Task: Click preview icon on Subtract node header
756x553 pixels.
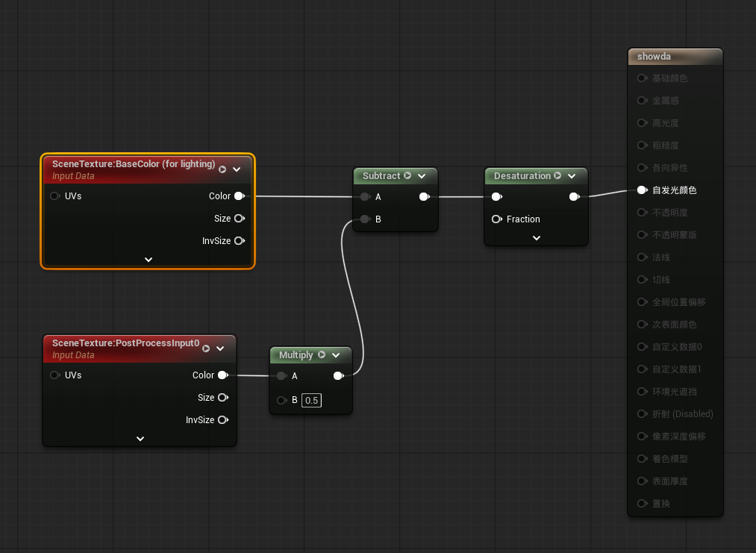Action: tap(407, 176)
